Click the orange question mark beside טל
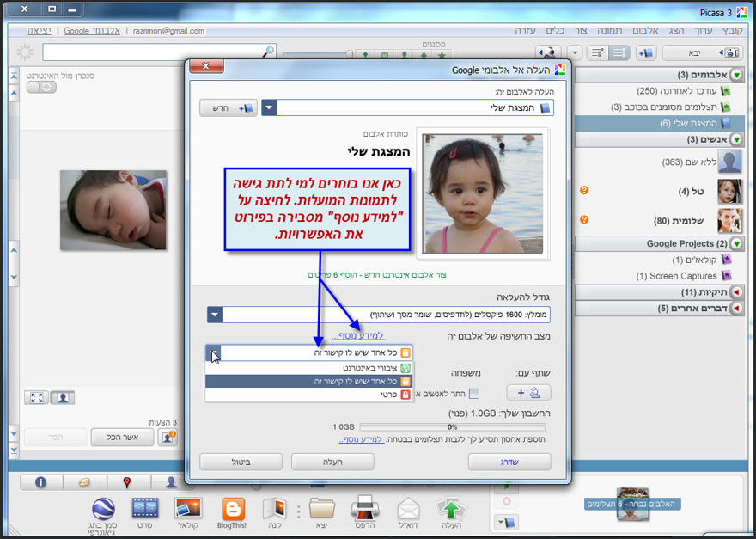The image size is (756, 539). (x=584, y=191)
